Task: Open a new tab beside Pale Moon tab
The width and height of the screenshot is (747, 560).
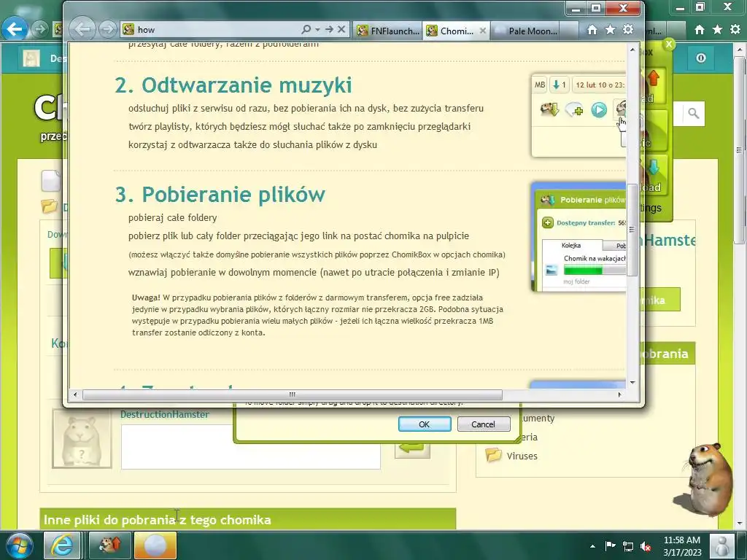Action: click(x=570, y=31)
